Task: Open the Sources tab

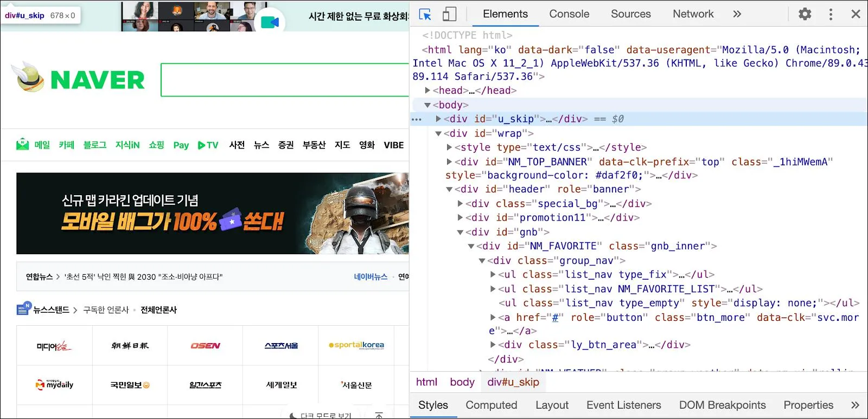Action: (630, 14)
